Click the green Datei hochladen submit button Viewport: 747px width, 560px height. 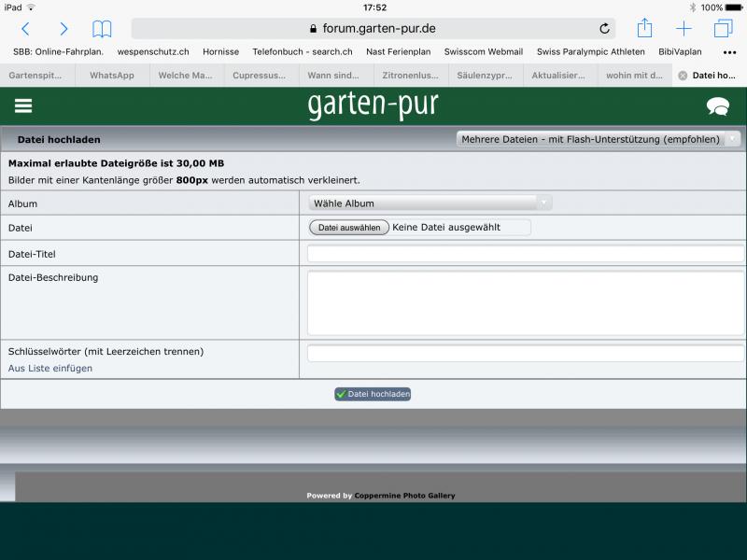[373, 394]
